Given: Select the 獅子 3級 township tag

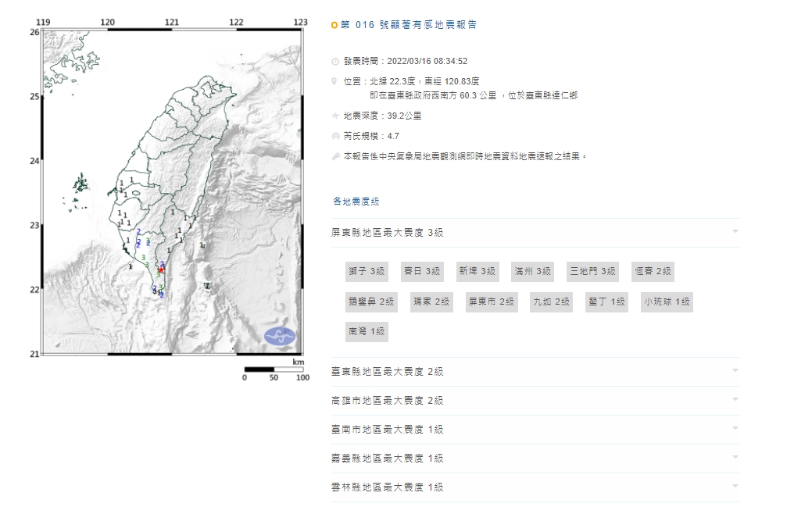Looking at the screenshot, I should [x=367, y=272].
